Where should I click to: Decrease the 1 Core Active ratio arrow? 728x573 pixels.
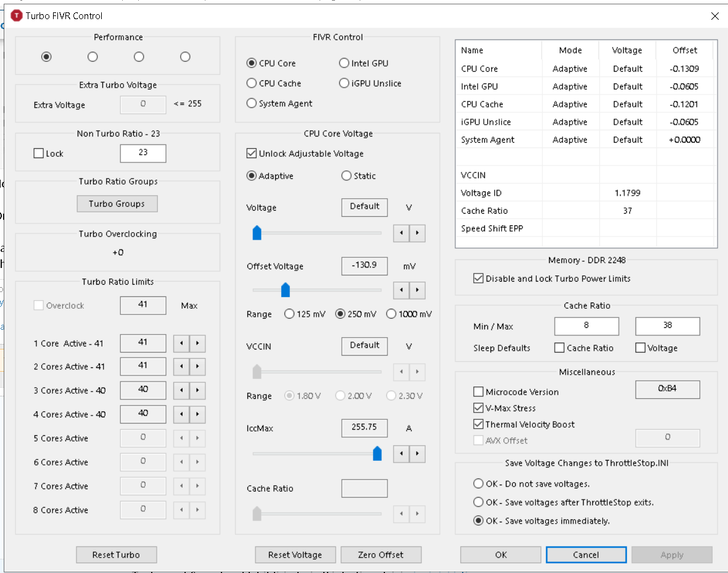tap(181, 343)
